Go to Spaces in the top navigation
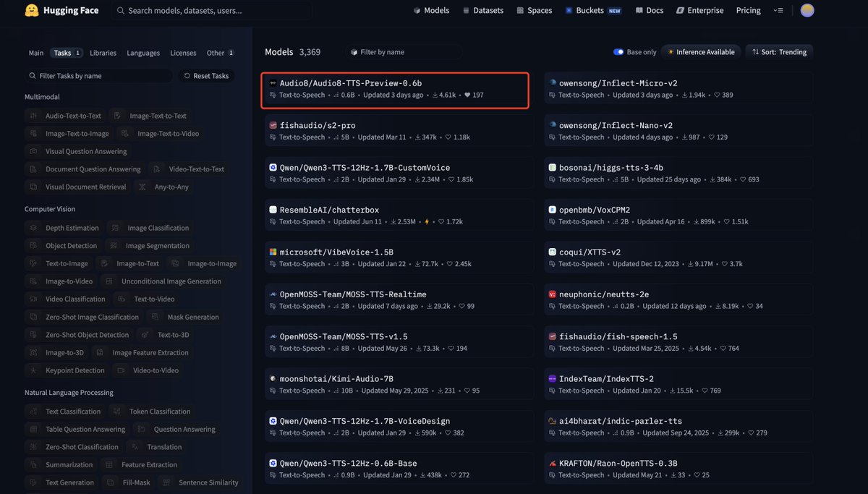The width and height of the screenshot is (868, 494). click(534, 10)
